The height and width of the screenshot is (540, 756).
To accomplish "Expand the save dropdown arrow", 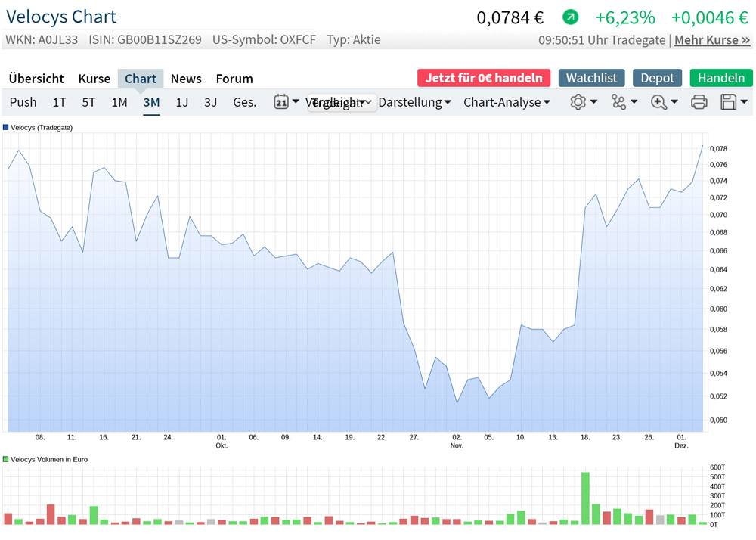I will click(x=744, y=102).
